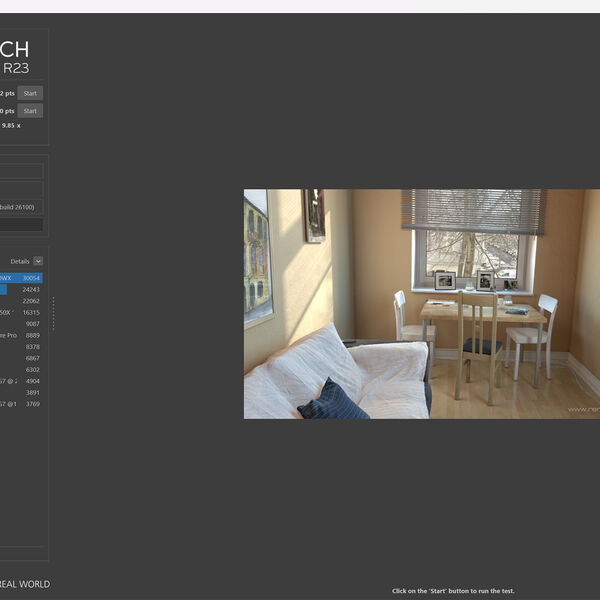Click the REAL WORLD logo text
The image size is (600, 600).
pos(25,584)
